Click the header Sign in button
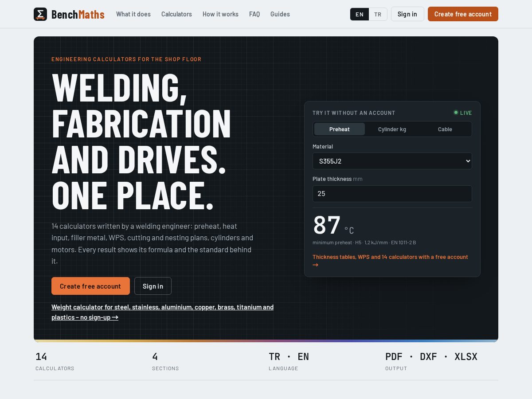The width and height of the screenshot is (532, 399). pyautogui.click(x=407, y=14)
